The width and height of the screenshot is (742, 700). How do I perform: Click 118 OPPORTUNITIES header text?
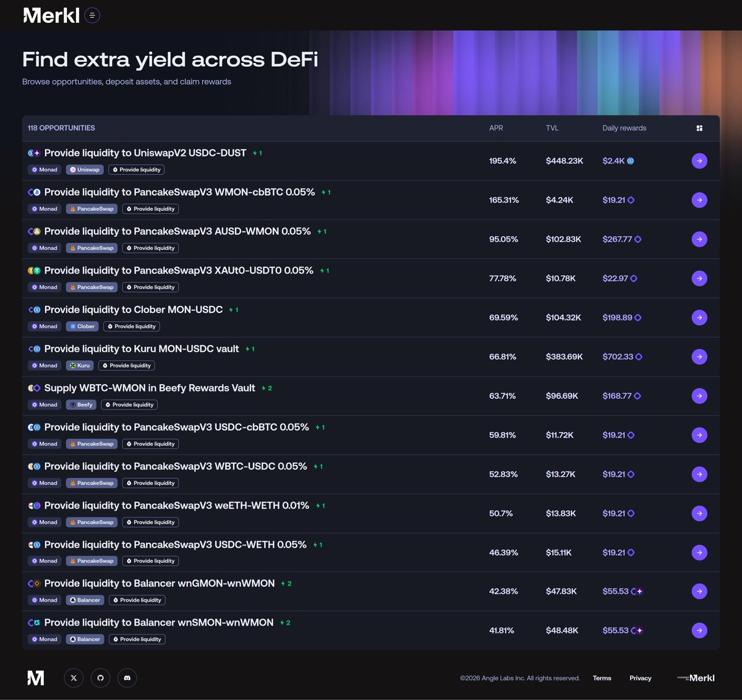(61, 128)
